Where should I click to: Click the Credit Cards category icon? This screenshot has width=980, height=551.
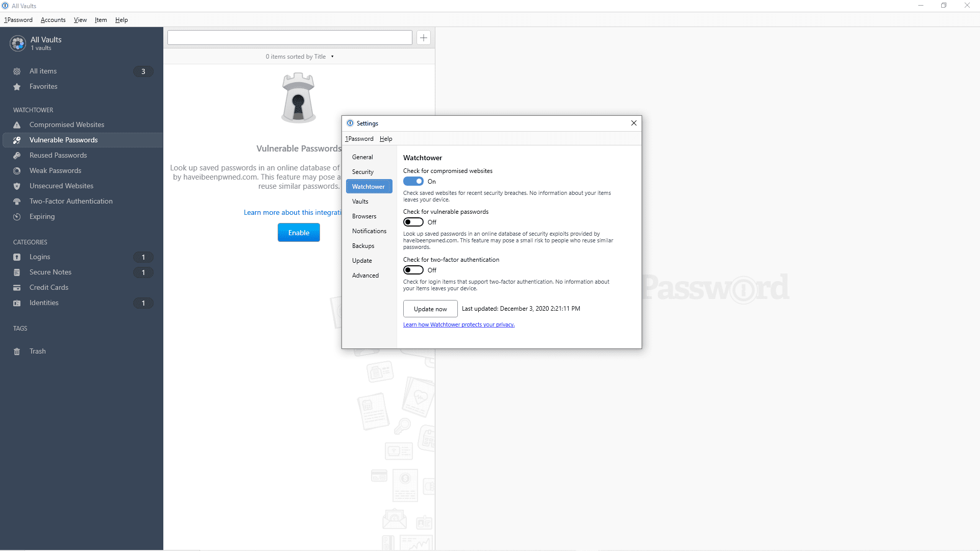(17, 288)
